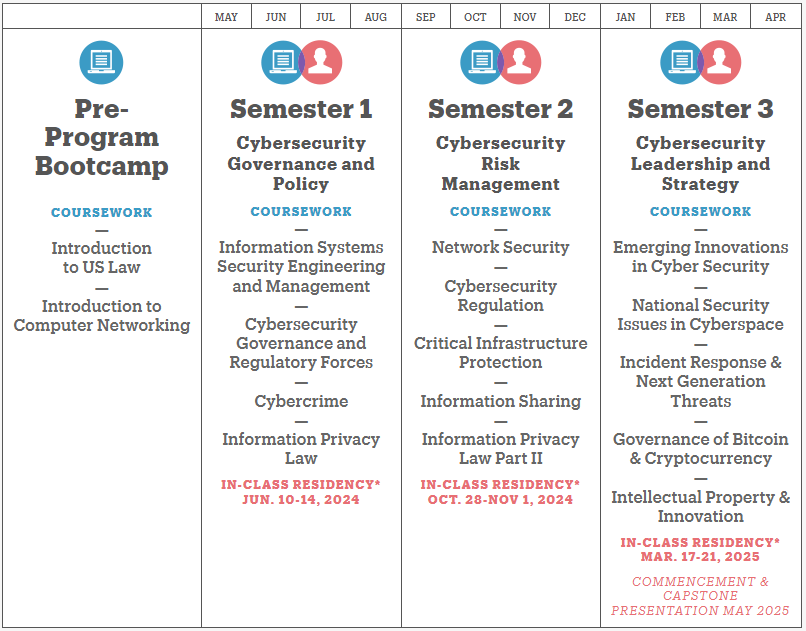Viewport: 806px width, 631px height.
Task: Click the DEC month marker
Action: pyautogui.click(x=575, y=17)
